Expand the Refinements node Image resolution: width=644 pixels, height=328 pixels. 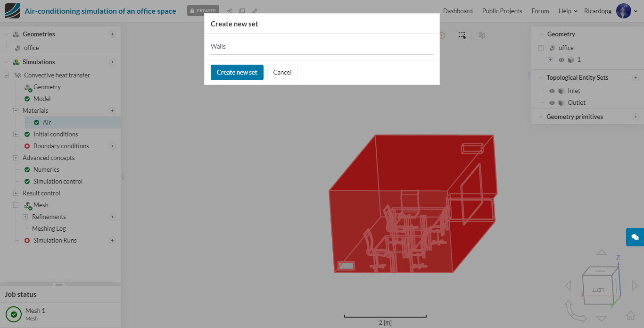[x=25, y=217]
